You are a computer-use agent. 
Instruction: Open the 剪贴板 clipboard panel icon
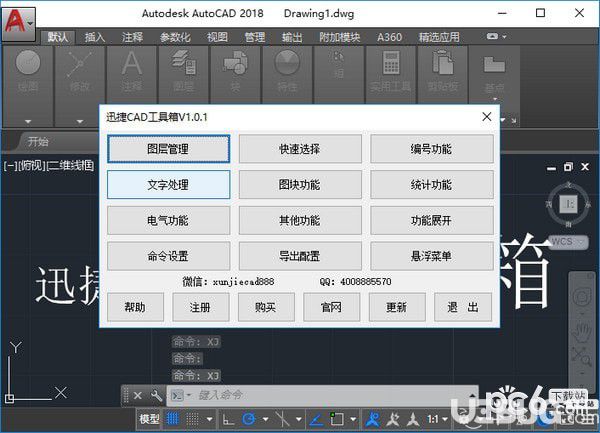pos(443,63)
